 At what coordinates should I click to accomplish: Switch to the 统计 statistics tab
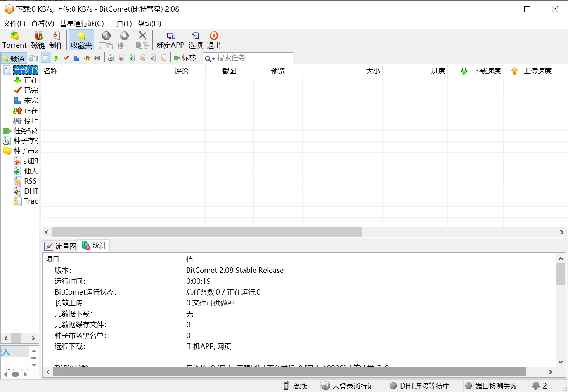click(94, 246)
